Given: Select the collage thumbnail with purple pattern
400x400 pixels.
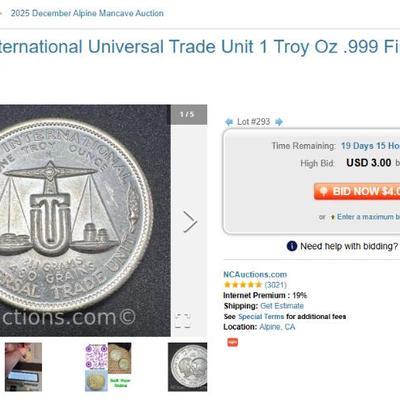Looking at the screenshot, I should click(x=108, y=367).
